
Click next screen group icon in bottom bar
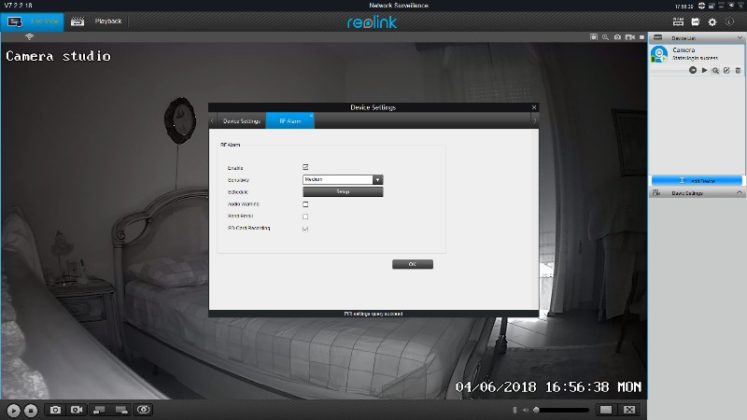point(121,410)
